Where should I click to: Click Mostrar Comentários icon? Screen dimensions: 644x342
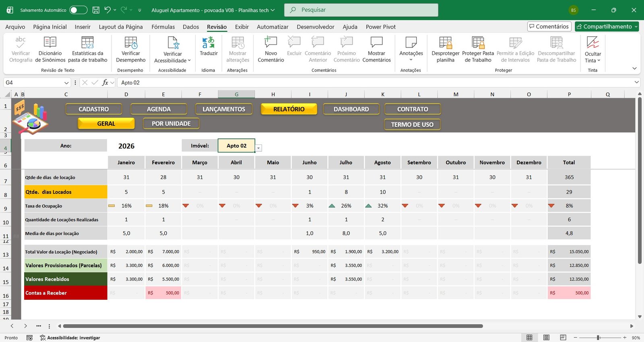point(376,42)
